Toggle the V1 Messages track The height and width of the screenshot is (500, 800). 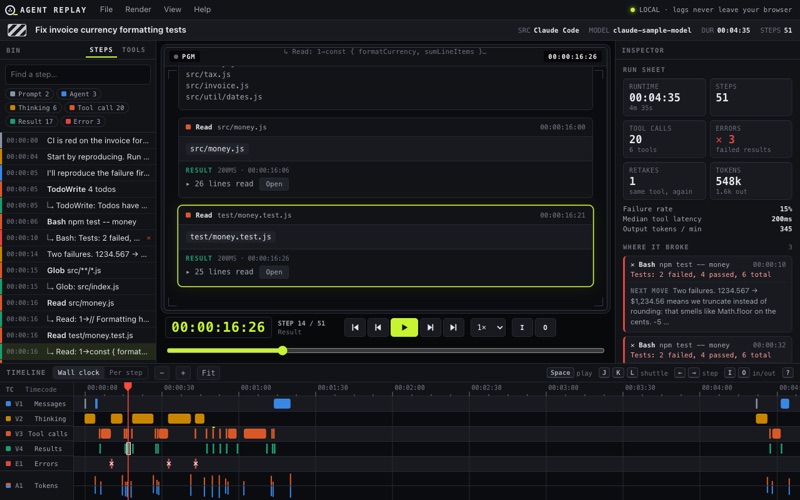[36, 404]
